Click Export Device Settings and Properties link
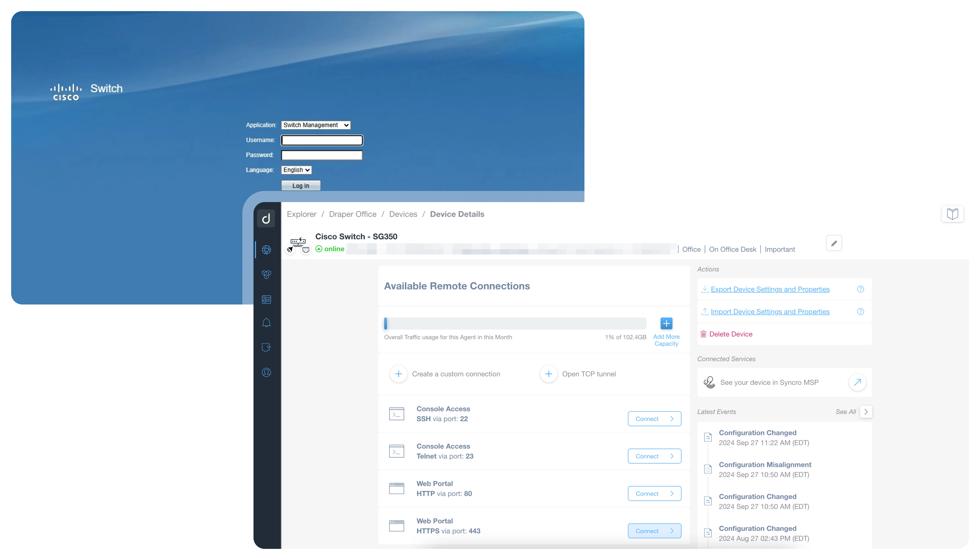 770,289
